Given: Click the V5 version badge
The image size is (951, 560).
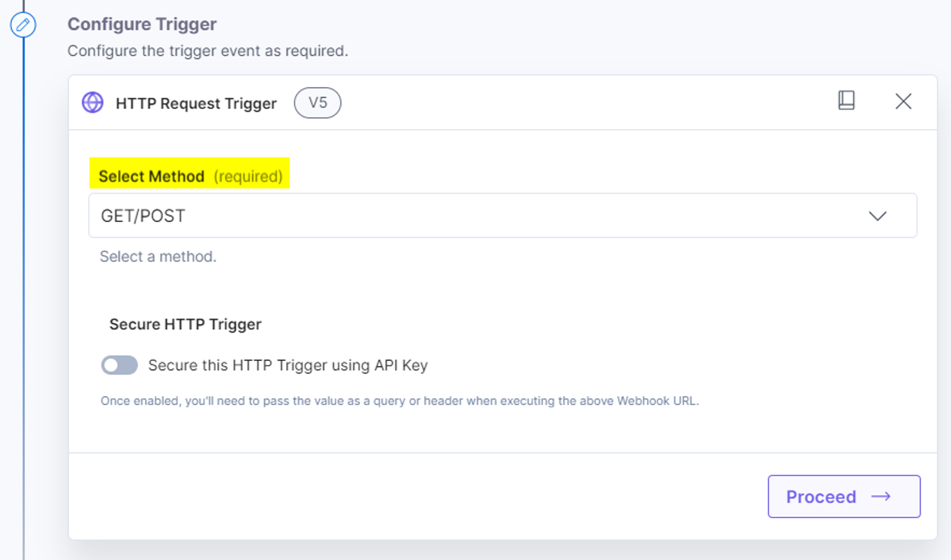Looking at the screenshot, I should point(317,103).
